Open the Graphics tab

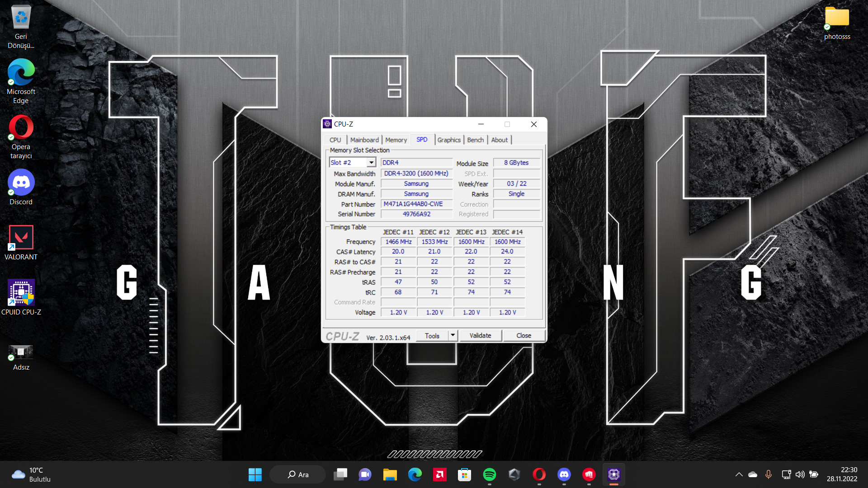pos(448,140)
